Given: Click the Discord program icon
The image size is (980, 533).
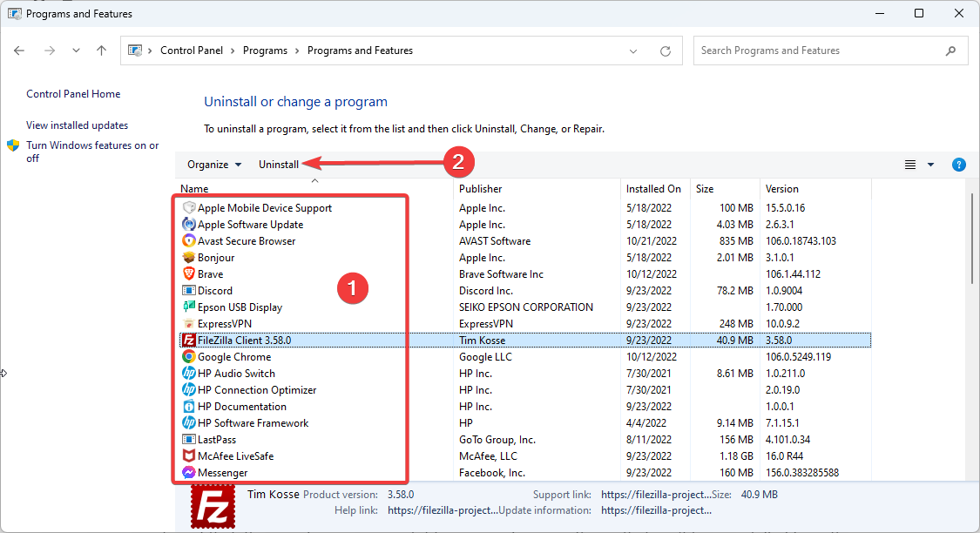Looking at the screenshot, I should click(189, 291).
